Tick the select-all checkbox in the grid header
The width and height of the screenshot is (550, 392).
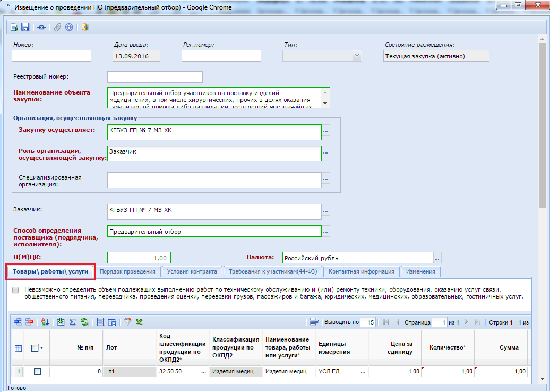click(x=35, y=348)
